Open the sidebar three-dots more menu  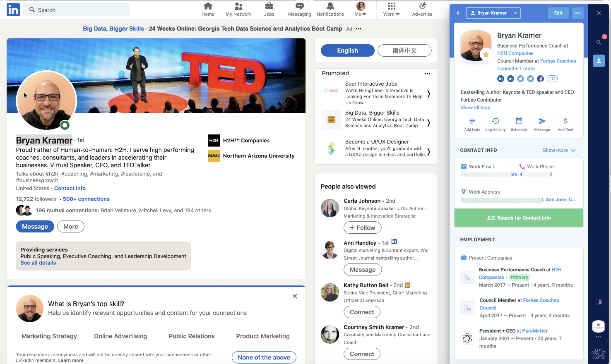click(x=578, y=13)
